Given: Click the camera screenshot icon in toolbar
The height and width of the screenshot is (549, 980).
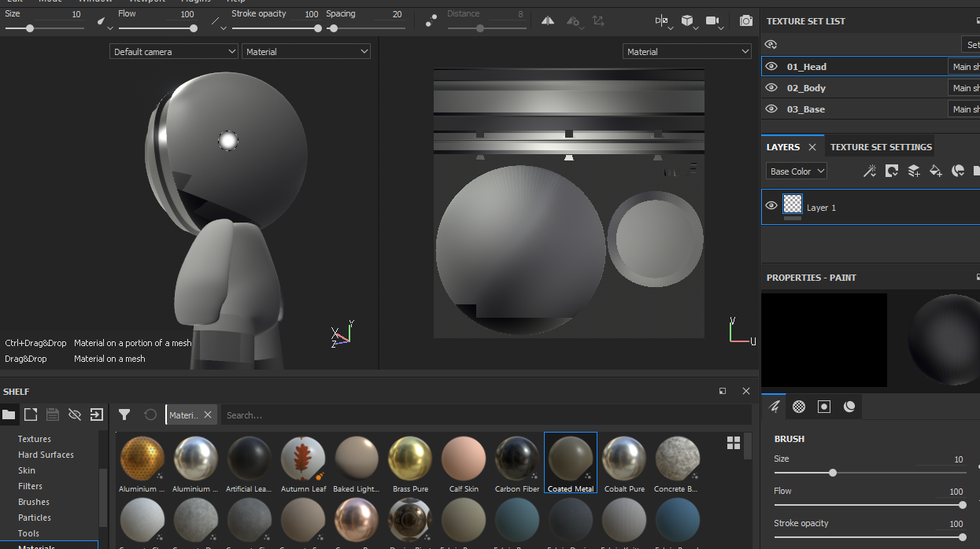Looking at the screenshot, I should [x=745, y=21].
